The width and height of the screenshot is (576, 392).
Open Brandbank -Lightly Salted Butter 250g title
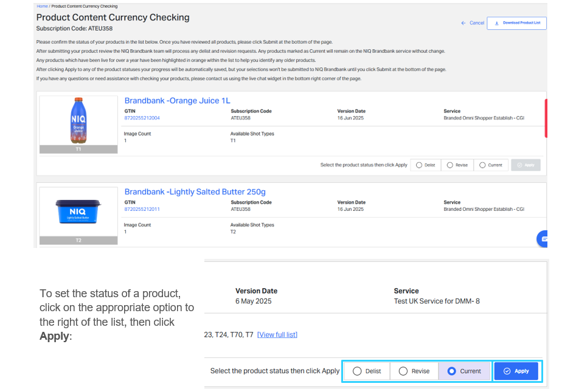[x=195, y=191]
